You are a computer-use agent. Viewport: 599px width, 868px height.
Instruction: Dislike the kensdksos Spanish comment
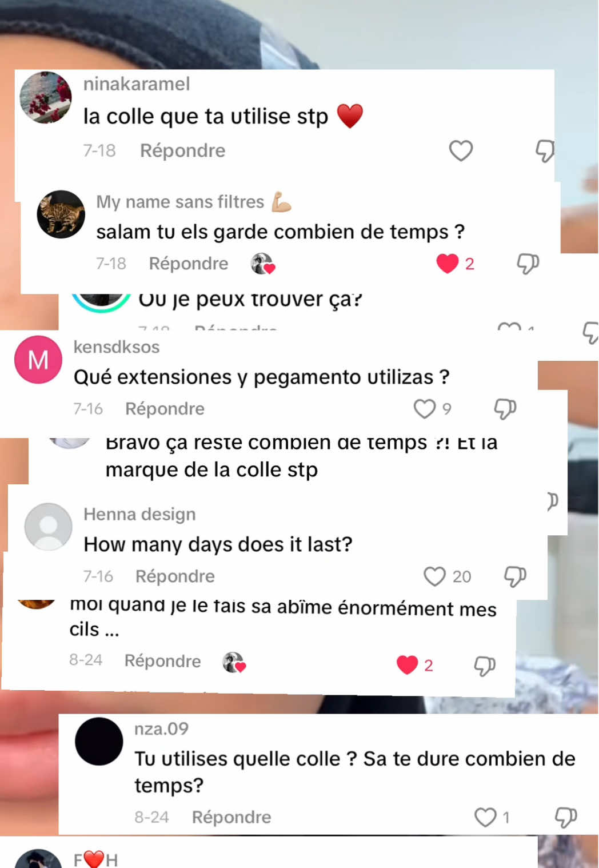505,409
